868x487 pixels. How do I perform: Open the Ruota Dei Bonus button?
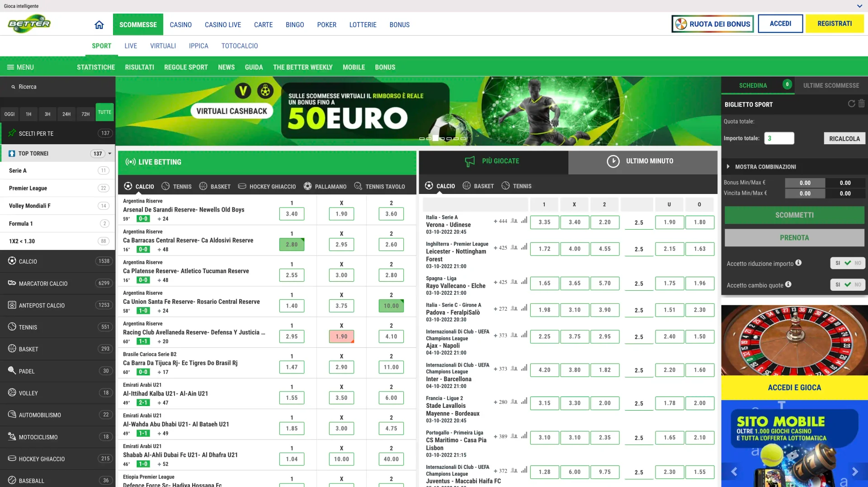click(712, 24)
